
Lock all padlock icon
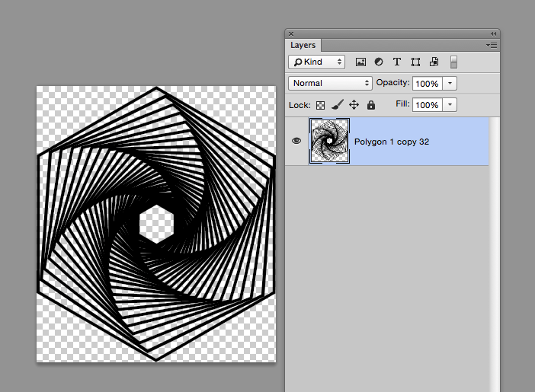[x=371, y=105]
